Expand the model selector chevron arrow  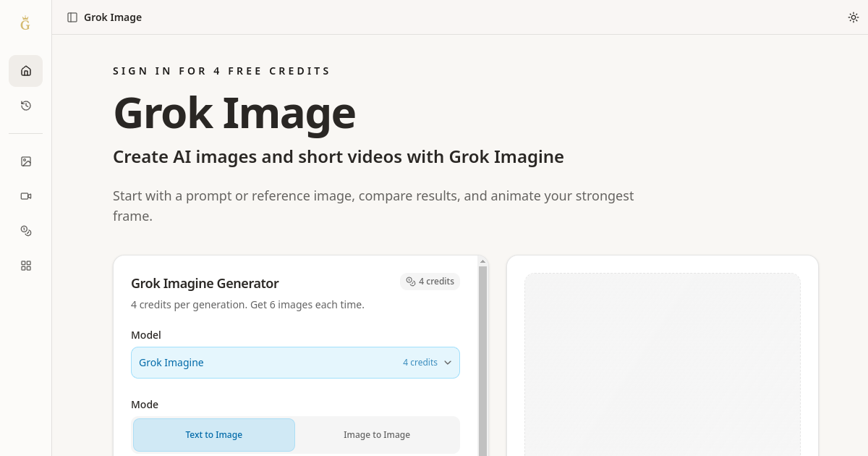coord(448,363)
